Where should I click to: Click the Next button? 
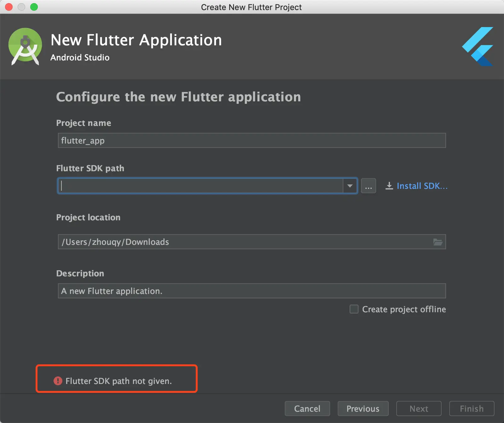419,409
